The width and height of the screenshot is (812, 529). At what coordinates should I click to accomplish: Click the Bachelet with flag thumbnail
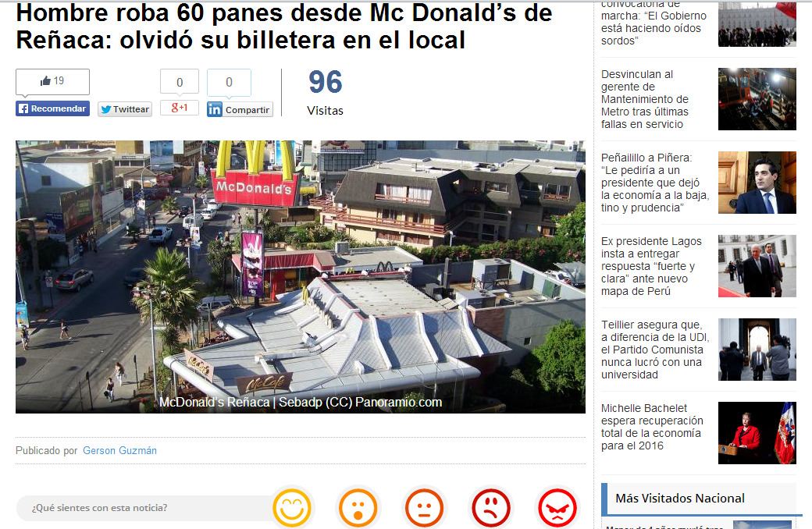coord(757,433)
